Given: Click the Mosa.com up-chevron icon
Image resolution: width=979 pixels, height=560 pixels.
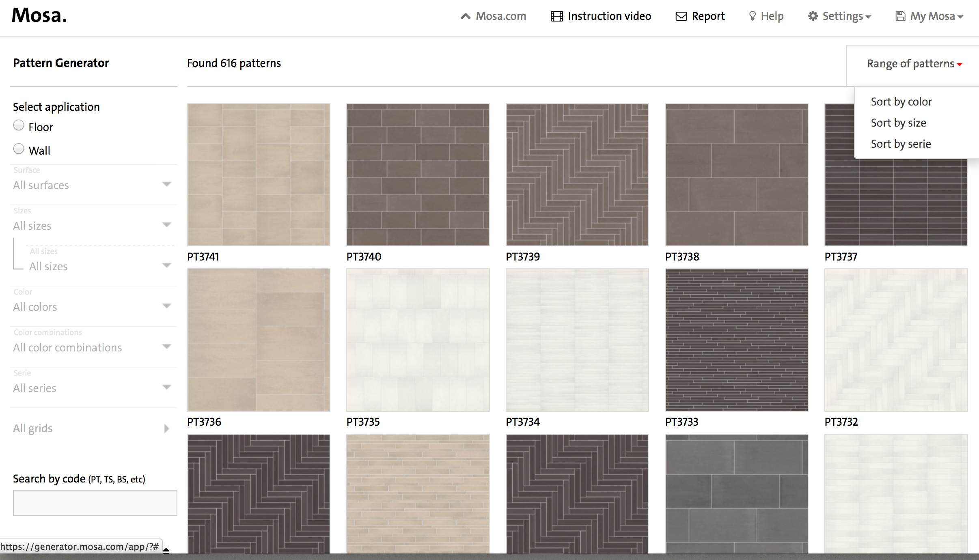Looking at the screenshot, I should coord(466,16).
